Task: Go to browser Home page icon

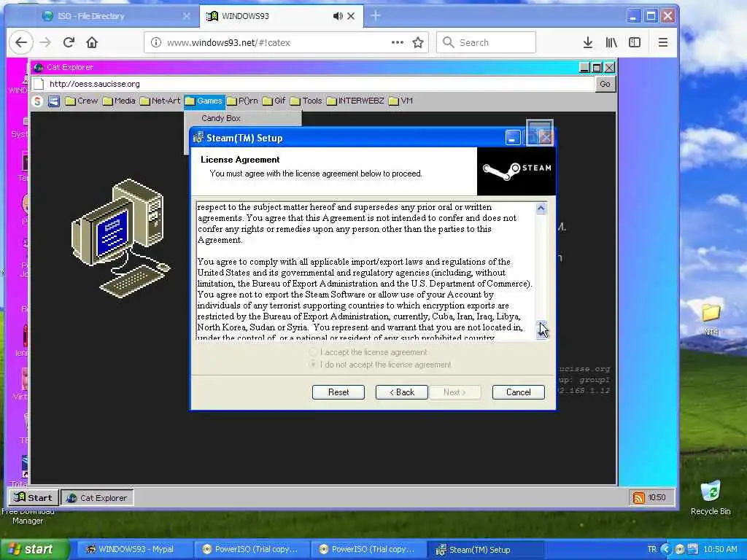Action: point(92,42)
